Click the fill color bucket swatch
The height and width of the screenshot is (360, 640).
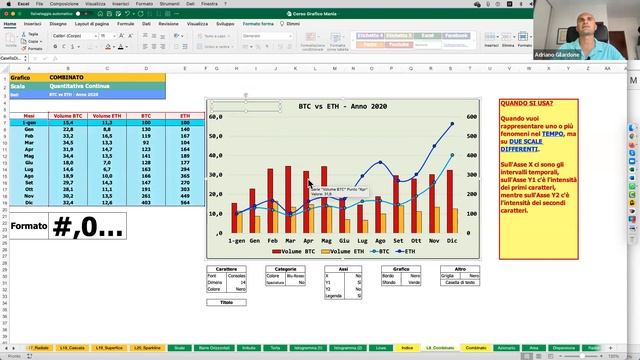(108, 47)
